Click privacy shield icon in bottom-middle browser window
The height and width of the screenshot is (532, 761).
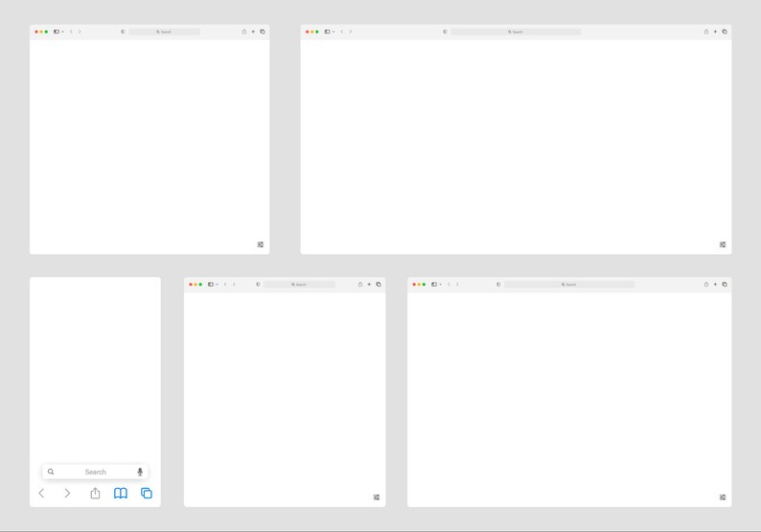click(258, 285)
